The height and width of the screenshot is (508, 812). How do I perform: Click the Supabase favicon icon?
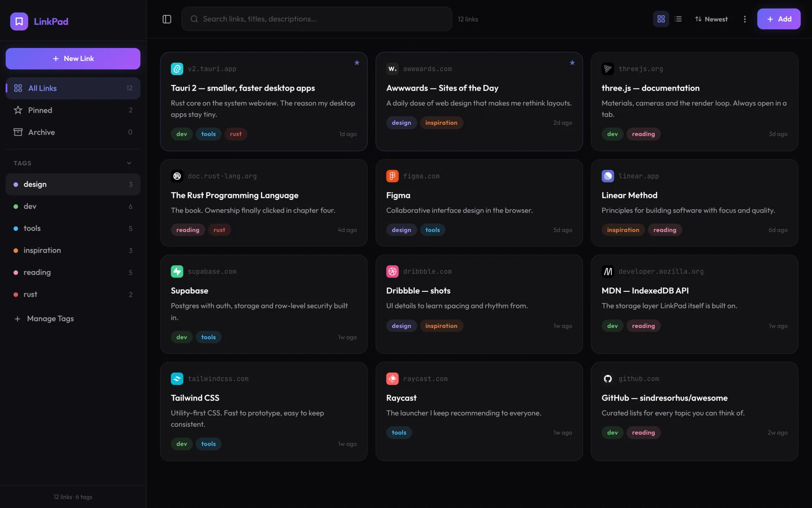(x=177, y=271)
